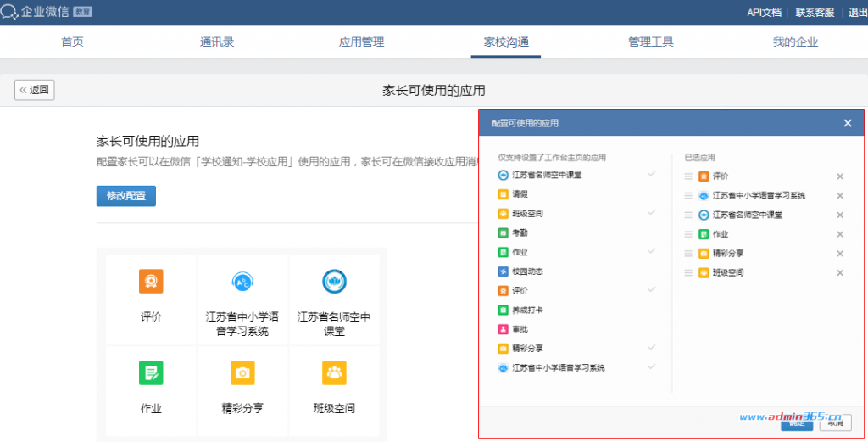868x442 pixels.
Task: Remove 评价 from the selected apps
Action: tap(840, 176)
